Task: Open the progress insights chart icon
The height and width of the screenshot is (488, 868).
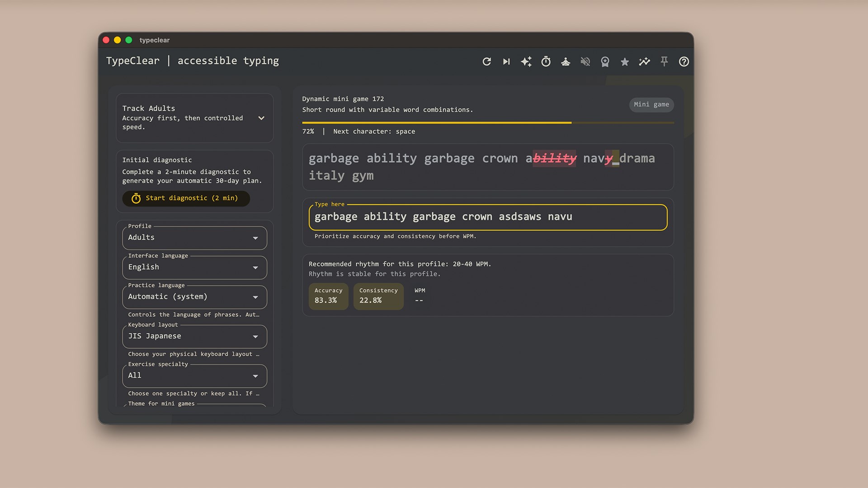Action: coord(644,61)
